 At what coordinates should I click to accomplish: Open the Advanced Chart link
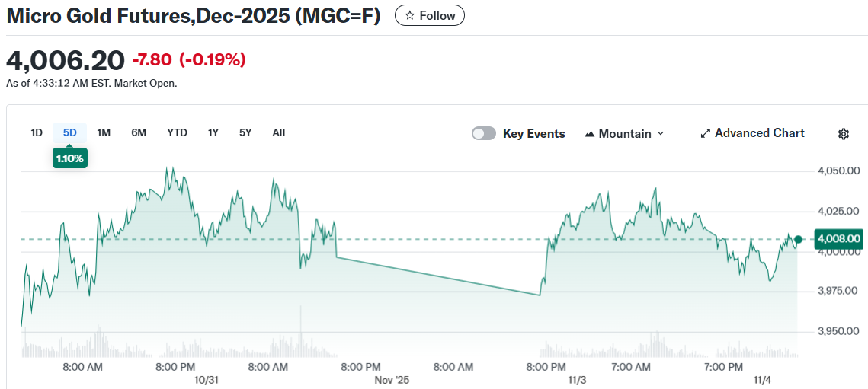point(759,133)
